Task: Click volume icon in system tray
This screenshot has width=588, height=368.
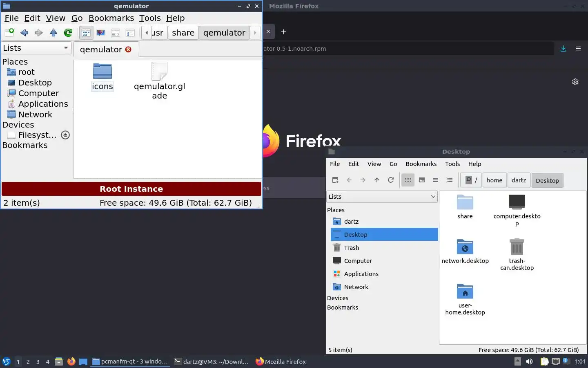Action: (529, 361)
